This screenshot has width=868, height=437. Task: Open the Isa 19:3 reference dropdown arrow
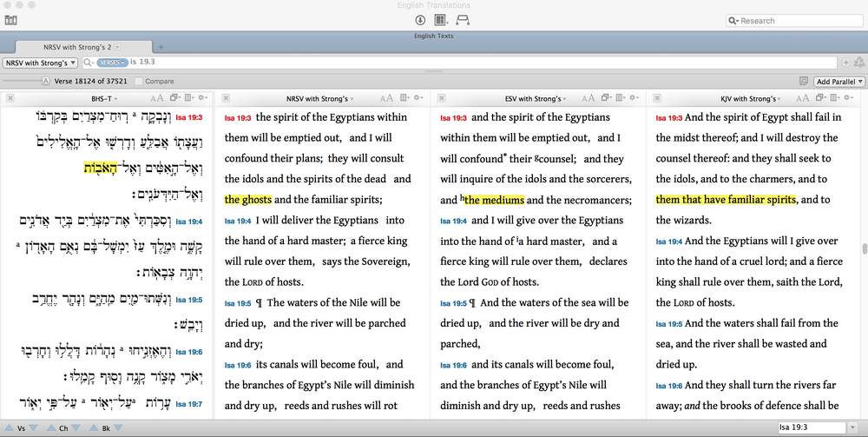click(856, 428)
